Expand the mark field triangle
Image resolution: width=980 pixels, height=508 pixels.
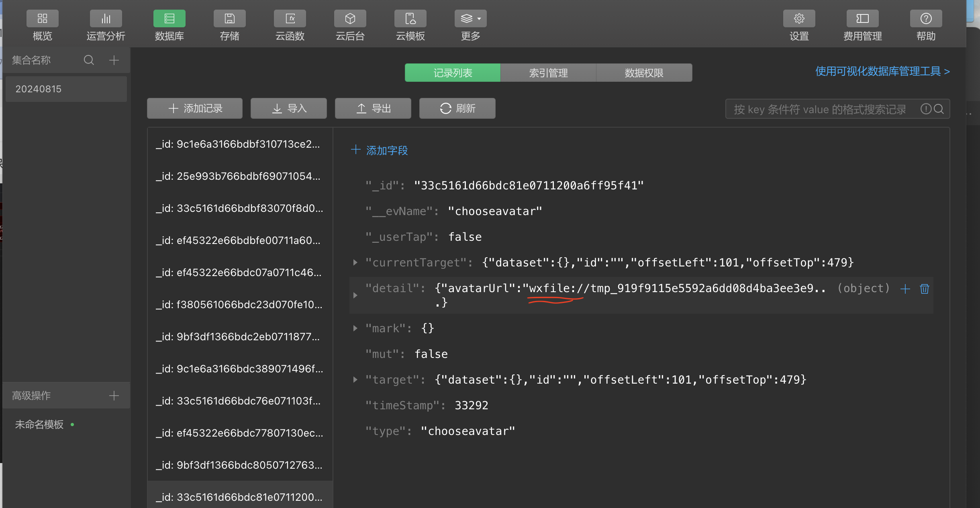(x=355, y=328)
